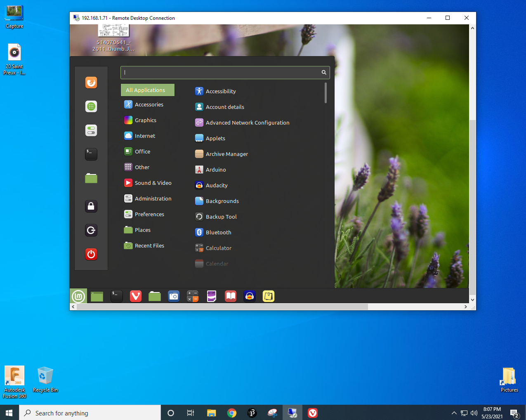This screenshot has width=526, height=420.
Task: Open the screenshot camera tool in panel
Action: [x=174, y=296]
